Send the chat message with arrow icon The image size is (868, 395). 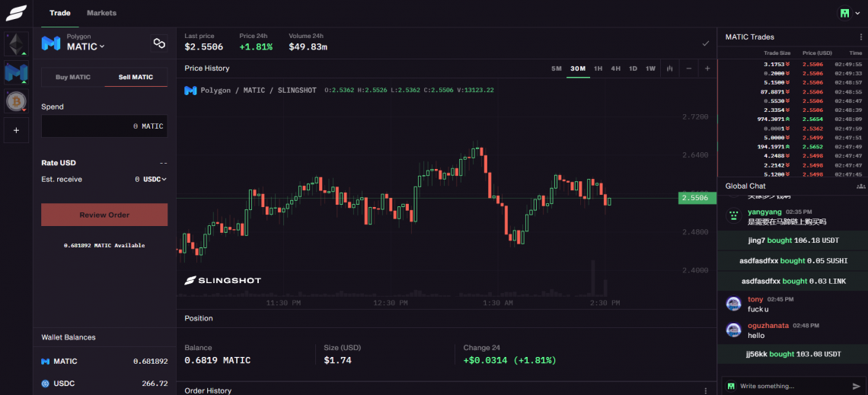click(857, 386)
